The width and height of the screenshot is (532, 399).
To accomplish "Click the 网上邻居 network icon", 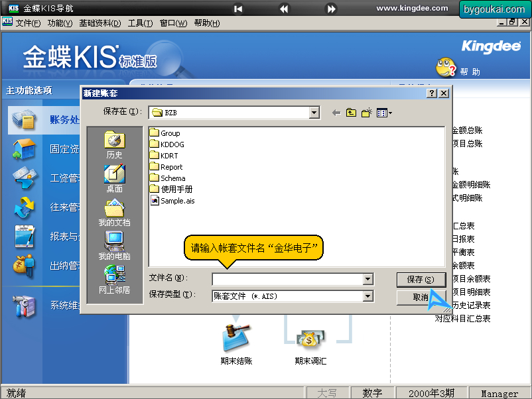I will pyautogui.click(x=115, y=274).
